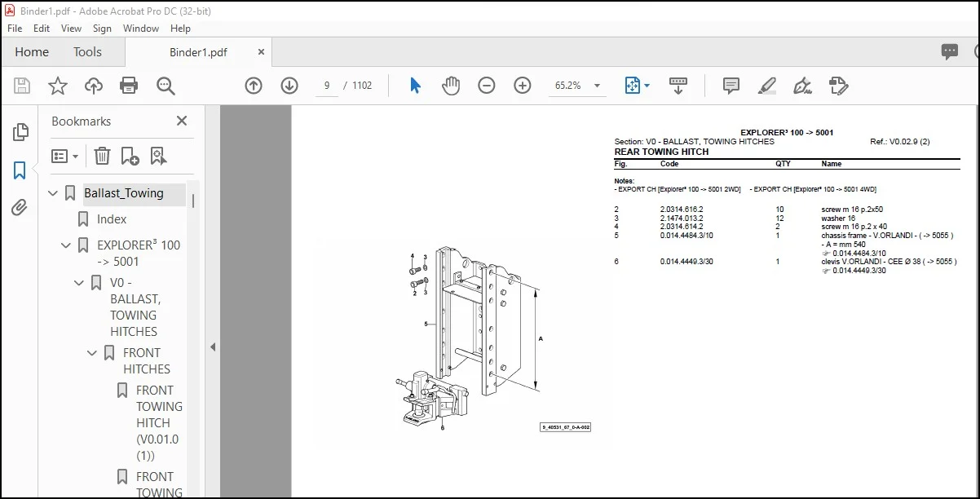Open the Find text magnifier

click(x=166, y=86)
